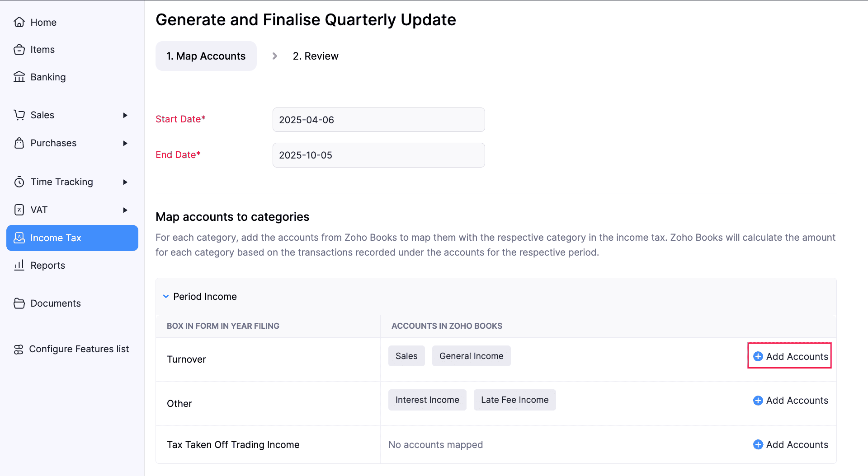The height and width of the screenshot is (476, 868).
Task: Click the Items basket icon
Action: (19, 50)
